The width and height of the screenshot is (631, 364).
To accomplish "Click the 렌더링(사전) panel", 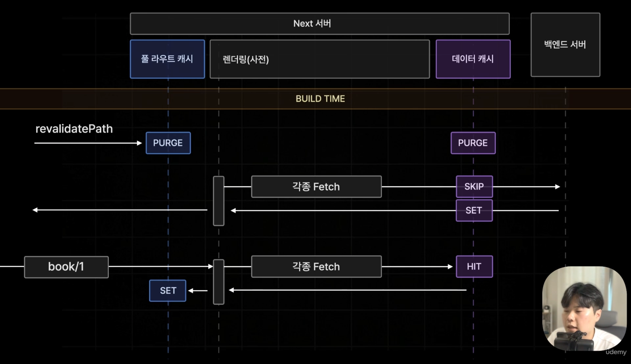I will point(319,59).
